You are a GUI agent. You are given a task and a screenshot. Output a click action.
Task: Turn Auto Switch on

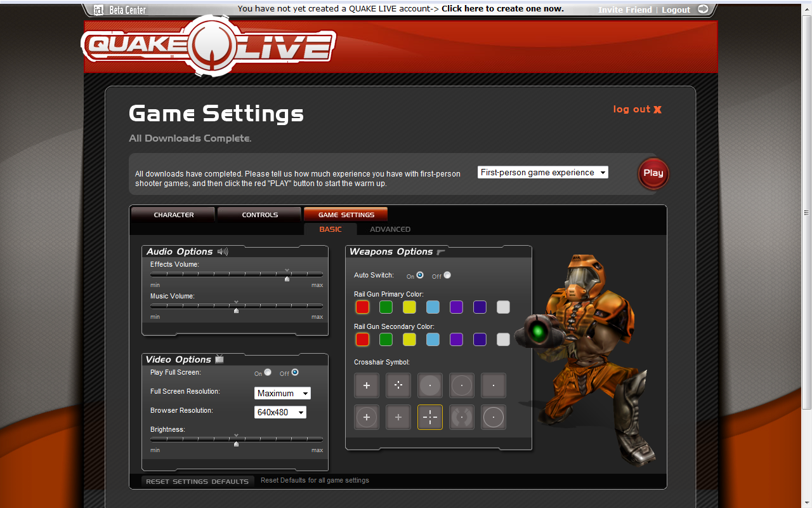pyautogui.click(x=420, y=275)
